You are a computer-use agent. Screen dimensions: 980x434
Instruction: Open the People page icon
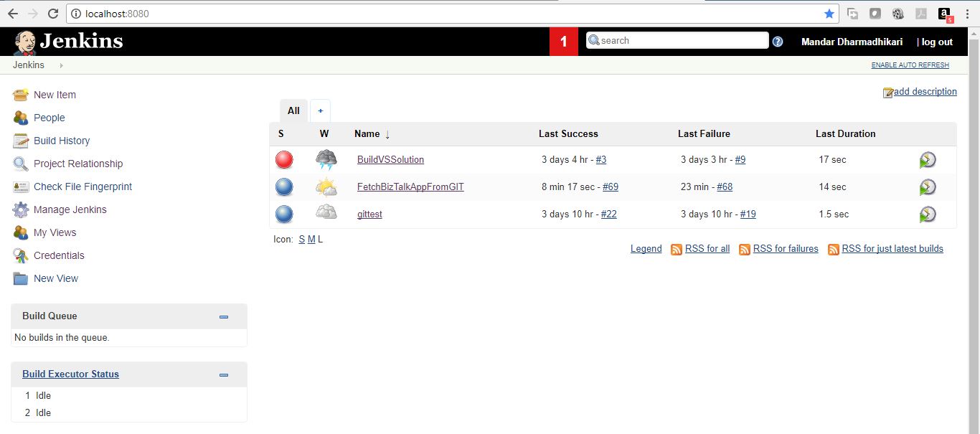[x=21, y=118]
